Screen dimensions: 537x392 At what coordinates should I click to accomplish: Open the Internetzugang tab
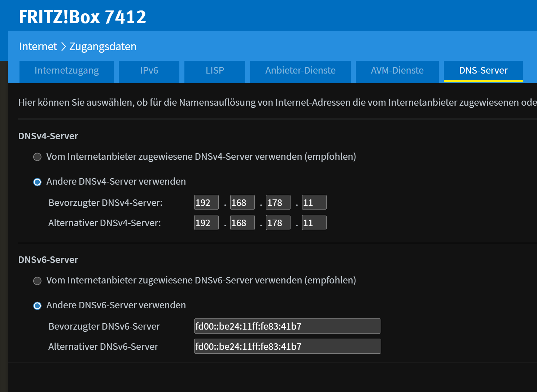pyautogui.click(x=66, y=71)
